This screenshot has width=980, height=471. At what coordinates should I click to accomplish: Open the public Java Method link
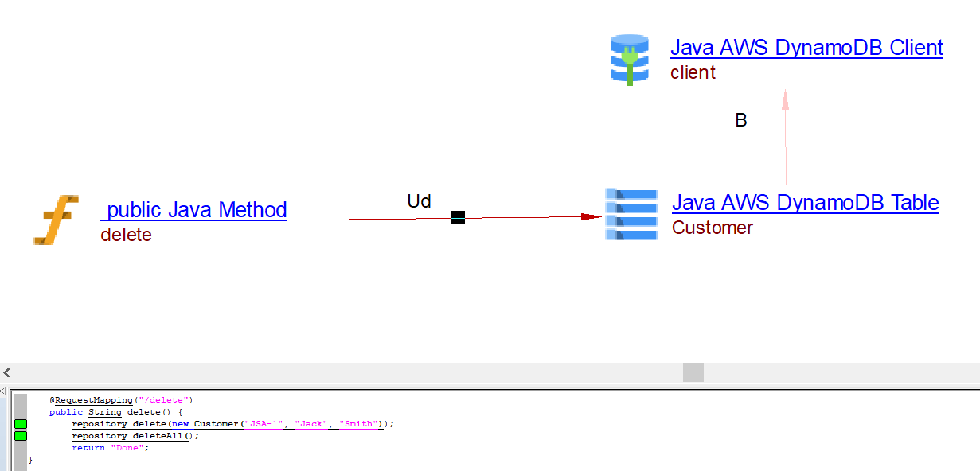193,210
